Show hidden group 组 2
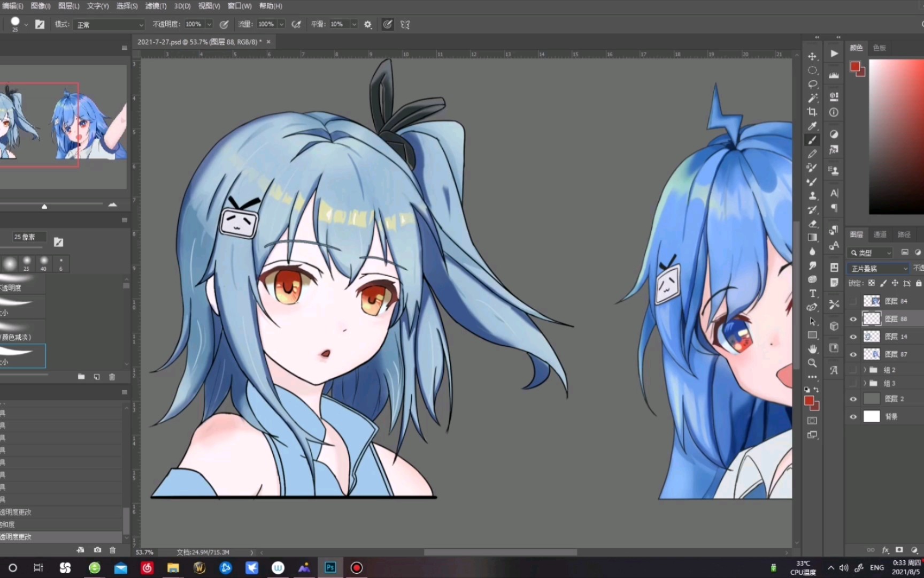 853,370
